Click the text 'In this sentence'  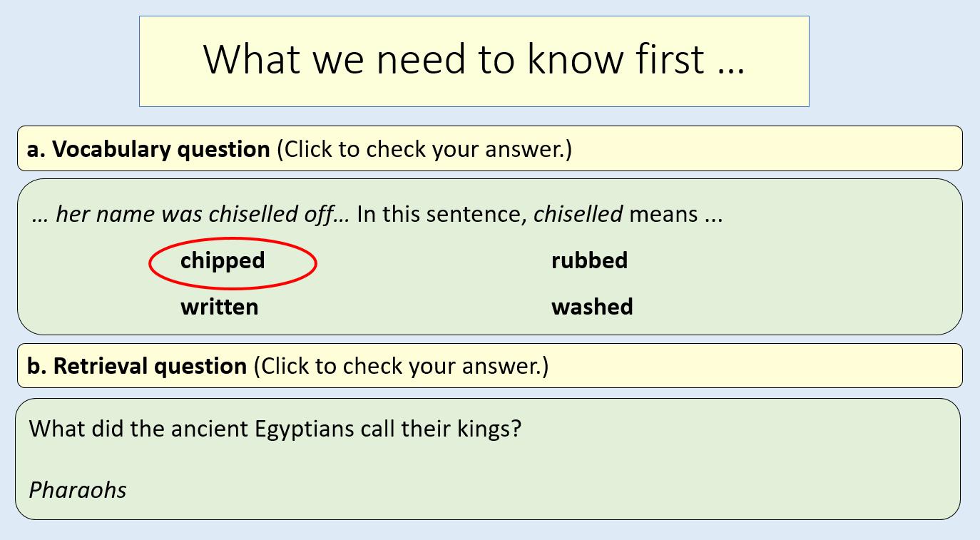(441, 213)
